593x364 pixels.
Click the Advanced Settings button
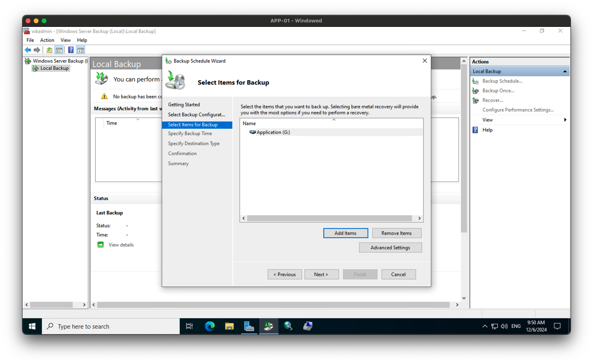[390, 247]
